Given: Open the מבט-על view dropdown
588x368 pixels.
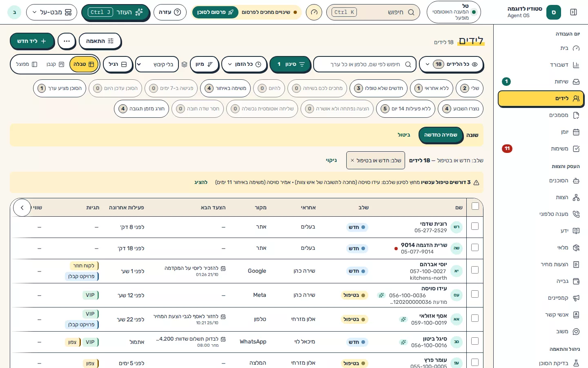Looking at the screenshot, I should click(51, 12).
